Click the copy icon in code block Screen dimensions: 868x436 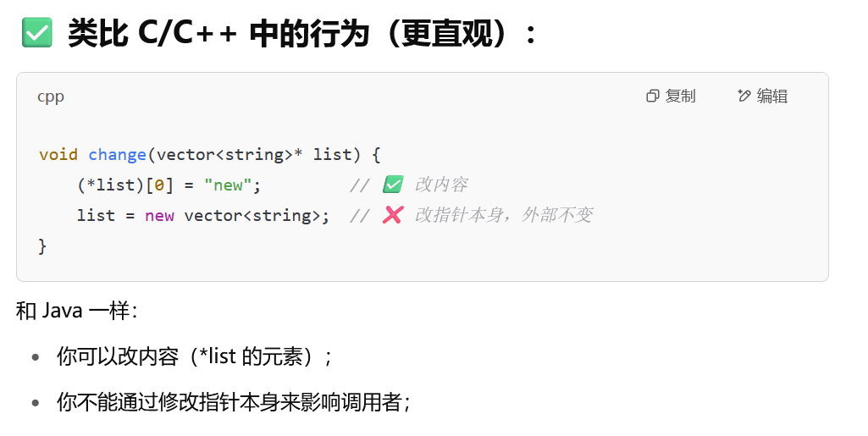coord(653,97)
